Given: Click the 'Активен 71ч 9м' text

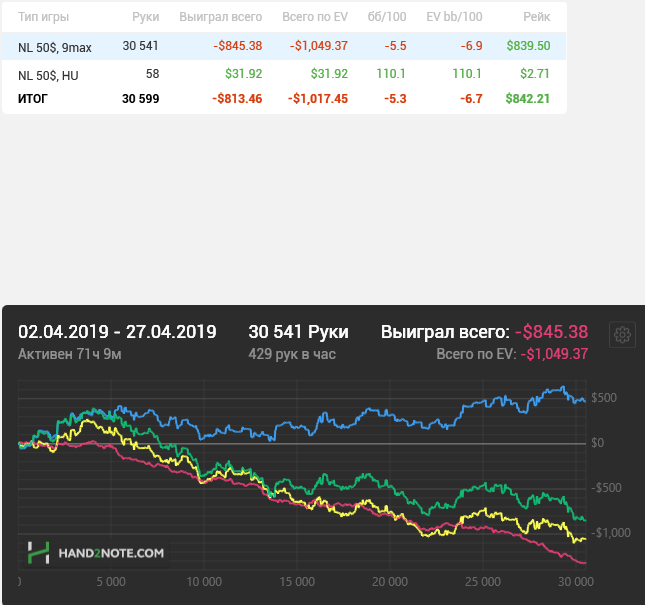Looking at the screenshot, I should 70,354.
